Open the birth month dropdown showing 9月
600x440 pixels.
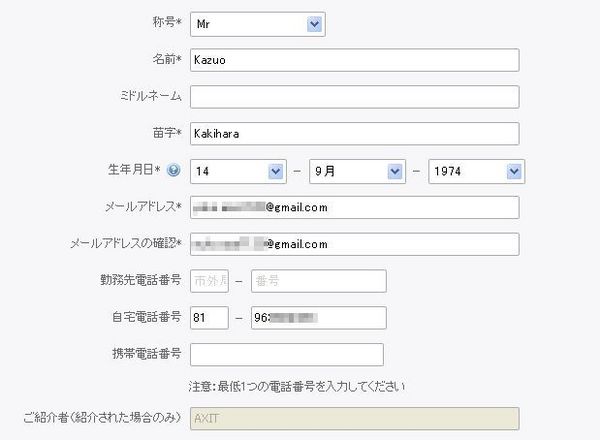357,171
